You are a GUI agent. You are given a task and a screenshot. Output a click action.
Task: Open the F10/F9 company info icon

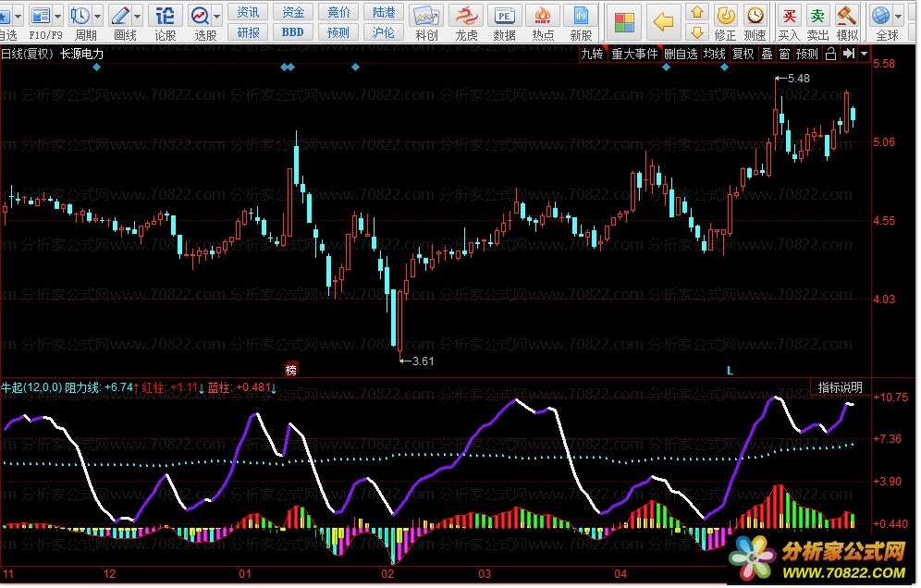tap(40, 16)
